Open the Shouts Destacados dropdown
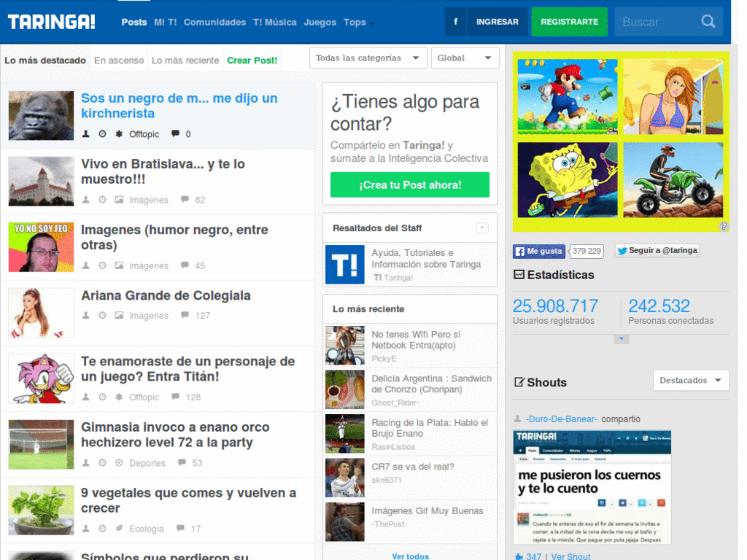This screenshot has width=747, height=560. (x=691, y=381)
